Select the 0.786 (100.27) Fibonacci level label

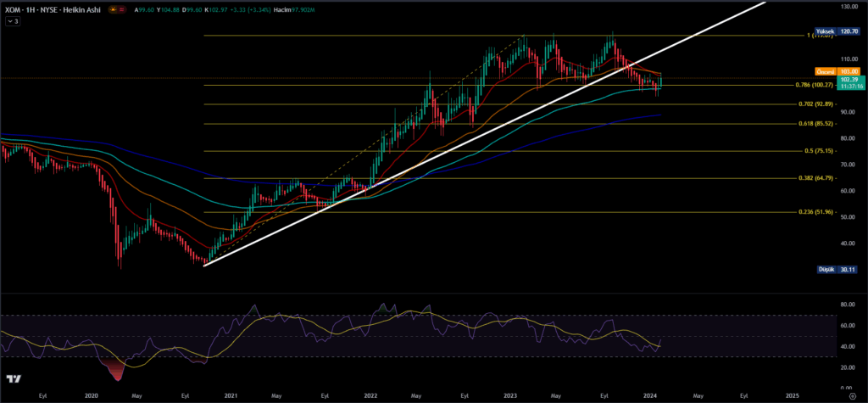pyautogui.click(x=815, y=85)
